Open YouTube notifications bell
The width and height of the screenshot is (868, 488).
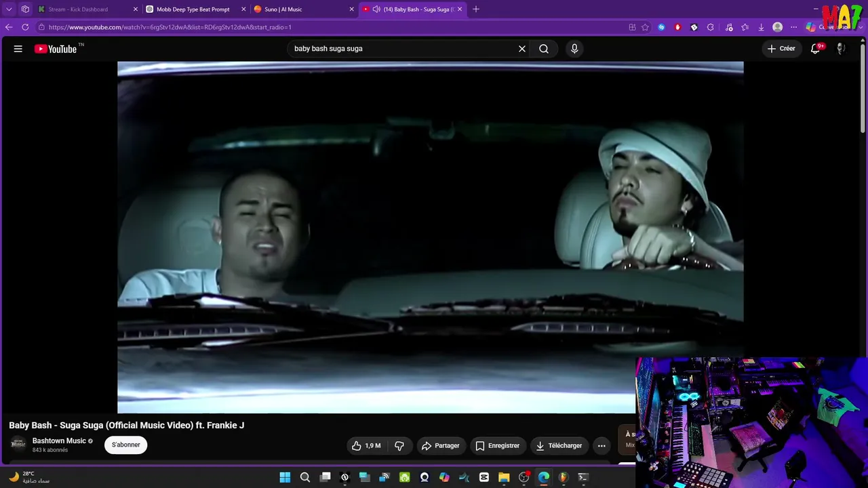coord(816,49)
